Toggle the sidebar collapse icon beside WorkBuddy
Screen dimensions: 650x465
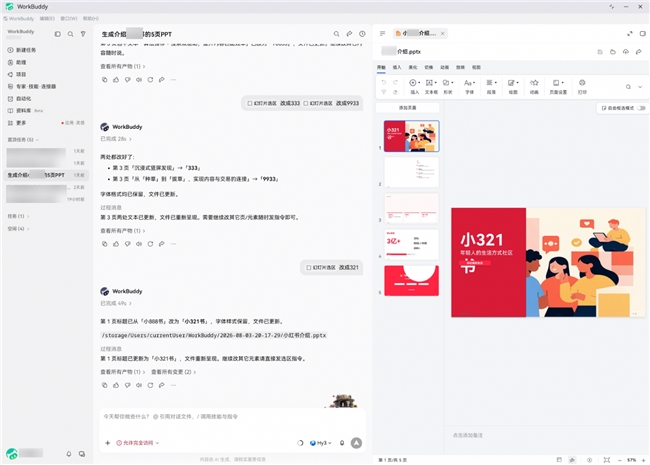58,34
